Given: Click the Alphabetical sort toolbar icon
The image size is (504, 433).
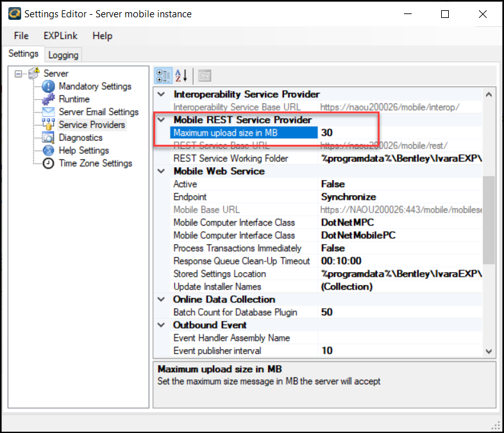Looking at the screenshot, I should pyautogui.click(x=181, y=76).
